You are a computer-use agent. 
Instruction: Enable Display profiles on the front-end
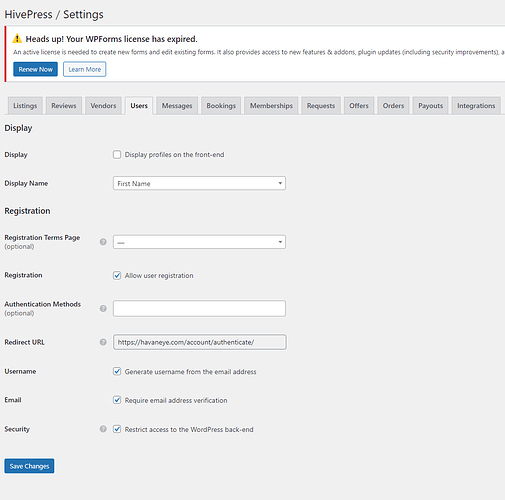pyautogui.click(x=117, y=155)
